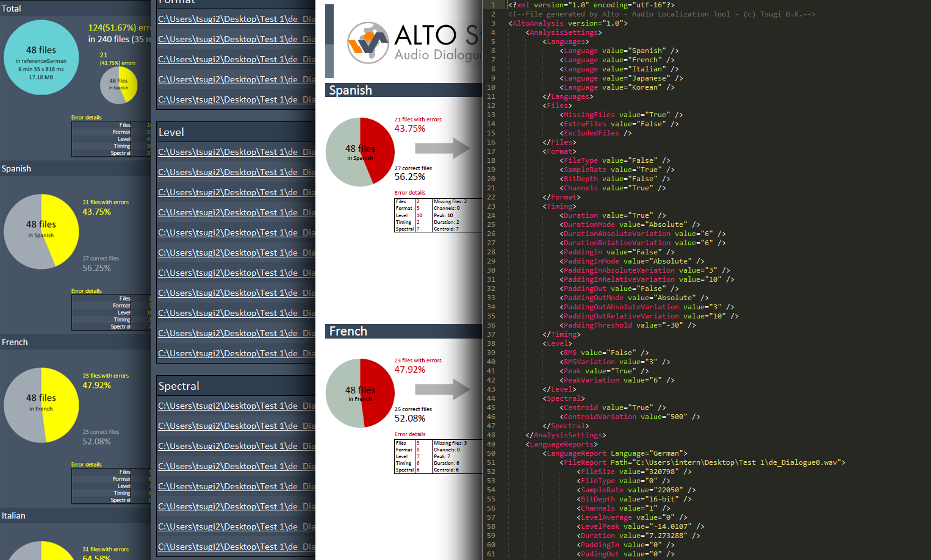Click Error details label in dark Total section
Image resolution: width=931 pixels, height=560 pixels.
[x=87, y=117]
